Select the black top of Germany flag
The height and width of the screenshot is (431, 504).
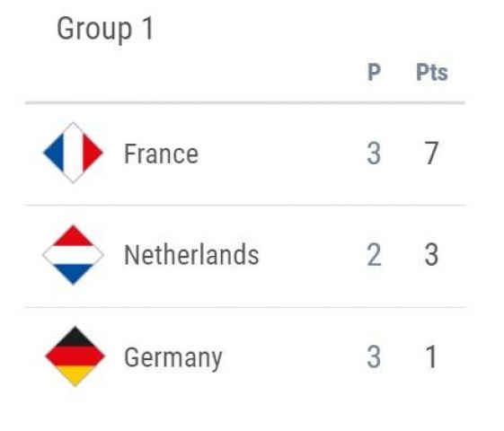(x=75, y=337)
